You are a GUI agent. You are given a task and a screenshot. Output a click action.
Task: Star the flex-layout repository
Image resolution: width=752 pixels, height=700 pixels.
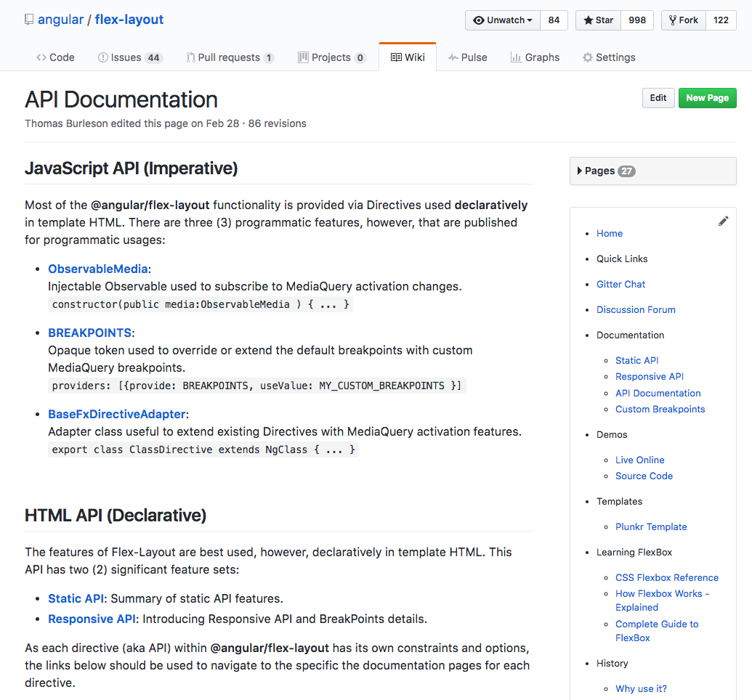pos(597,20)
